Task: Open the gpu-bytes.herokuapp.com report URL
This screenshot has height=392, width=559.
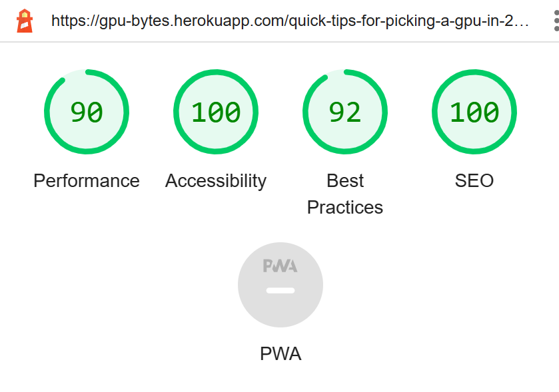Action: [290, 21]
